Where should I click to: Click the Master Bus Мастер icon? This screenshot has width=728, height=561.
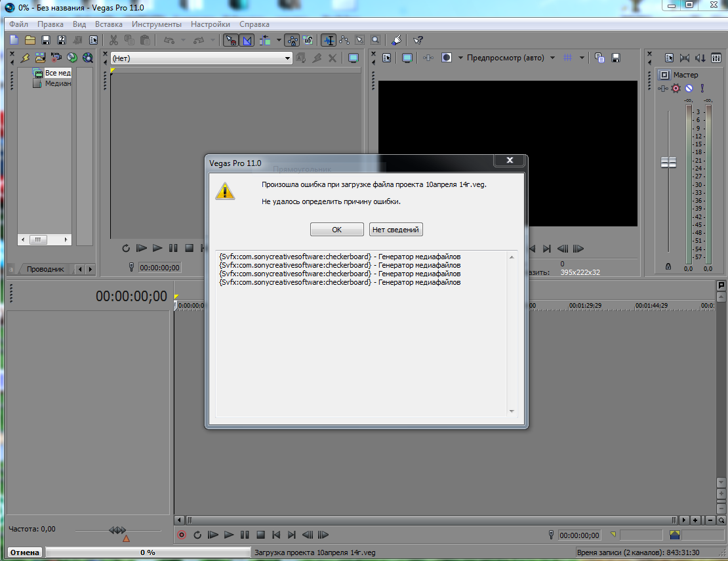coord(664,75)
